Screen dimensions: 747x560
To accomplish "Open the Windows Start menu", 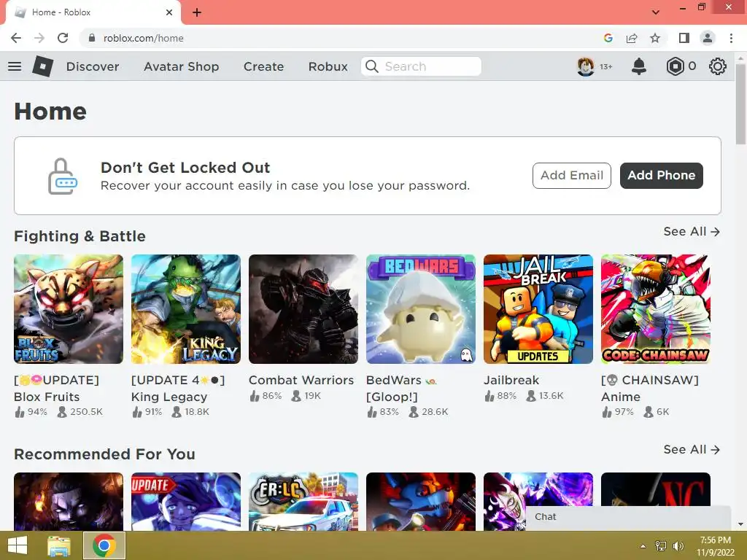I will pos(18,545).
